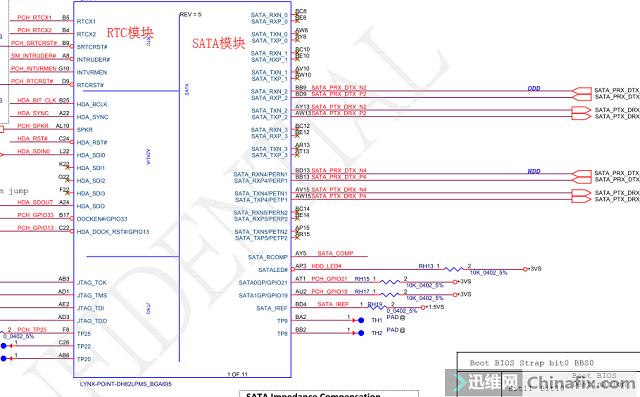Click the 1 OF 11 sheet label
The height and width of the screenshot is (397, 640).
tap(237, 374)
